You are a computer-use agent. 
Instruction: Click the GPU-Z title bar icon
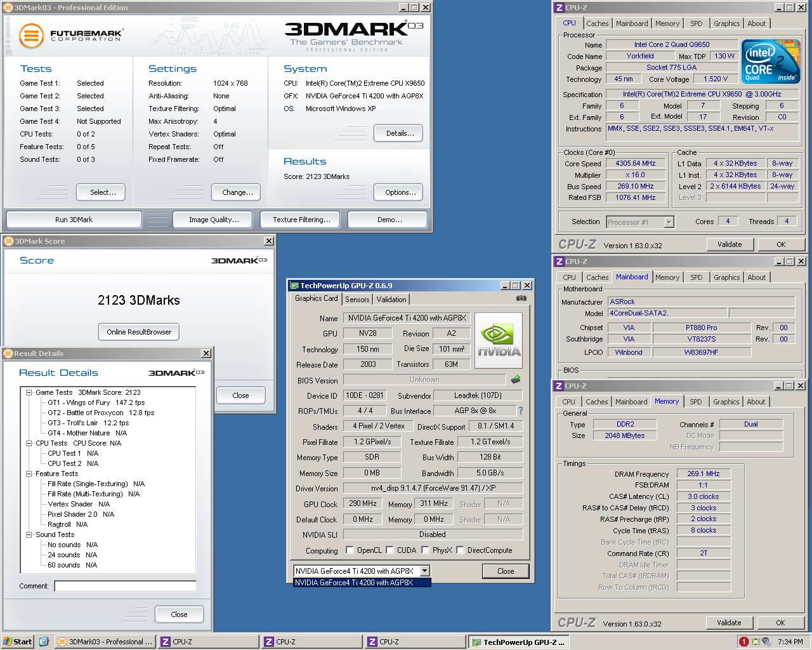pyautogui.click(x=294, y=286)
